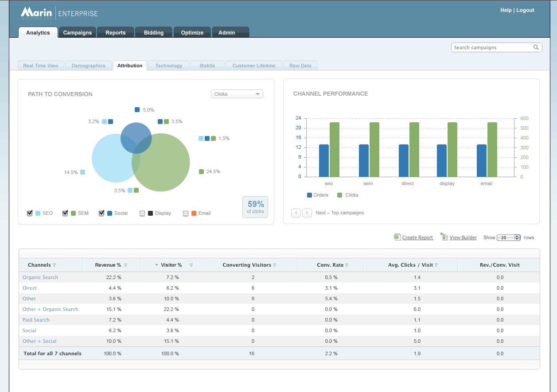
Task: Open the Clicks metric dropdown
Action: [x=237, y=94]
